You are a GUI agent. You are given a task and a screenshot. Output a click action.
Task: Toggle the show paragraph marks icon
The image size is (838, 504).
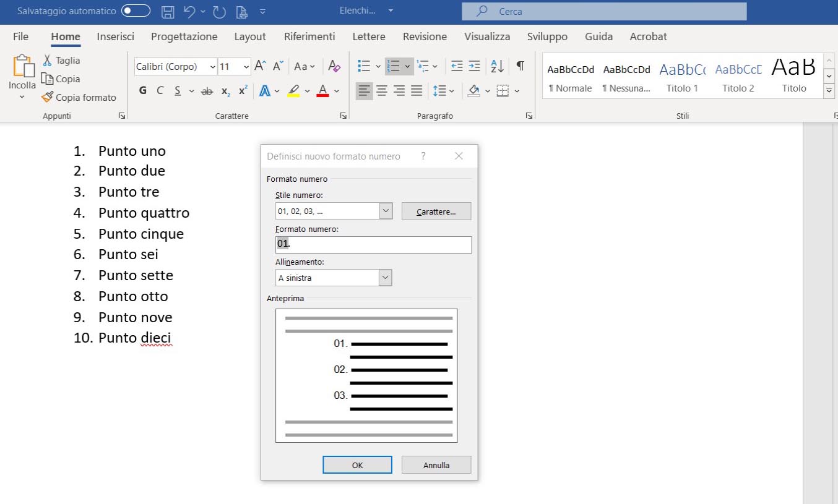520,66
